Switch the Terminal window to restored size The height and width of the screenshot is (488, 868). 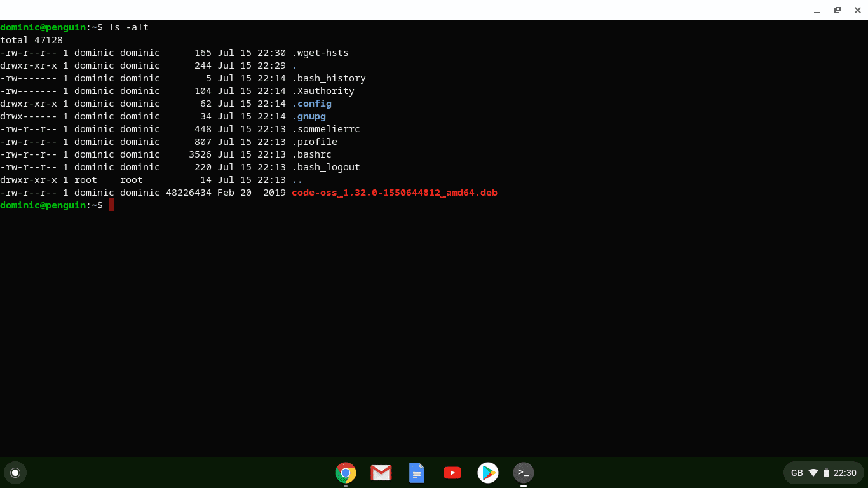point(837,10)
